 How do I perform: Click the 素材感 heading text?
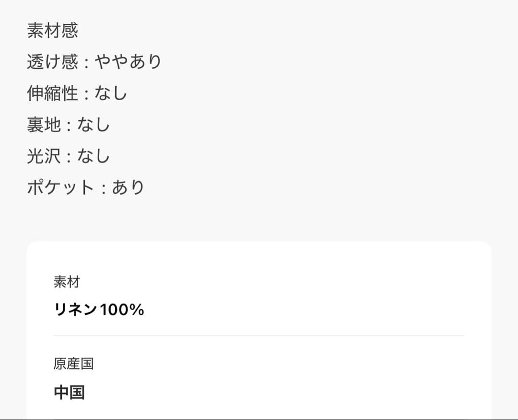(x=52, y=31)
